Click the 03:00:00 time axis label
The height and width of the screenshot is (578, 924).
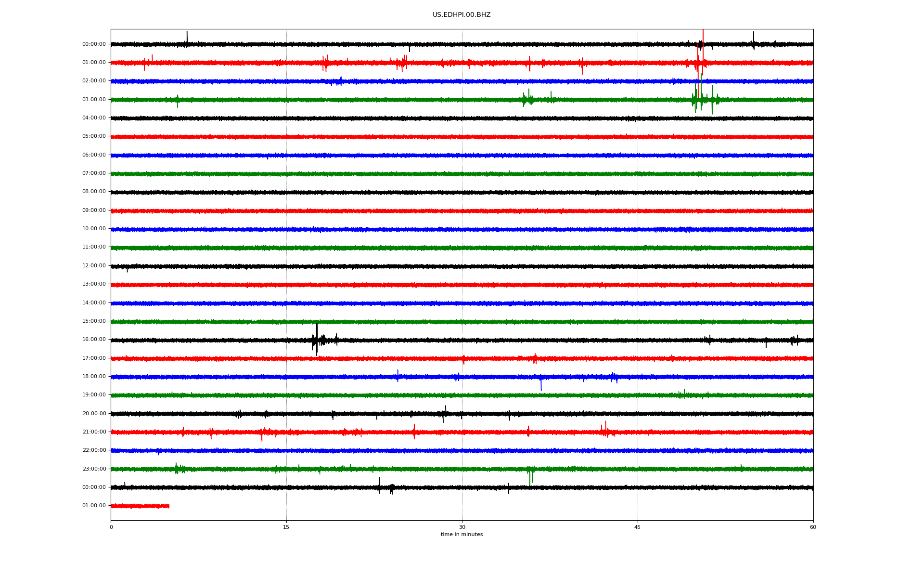coord(94,100)
